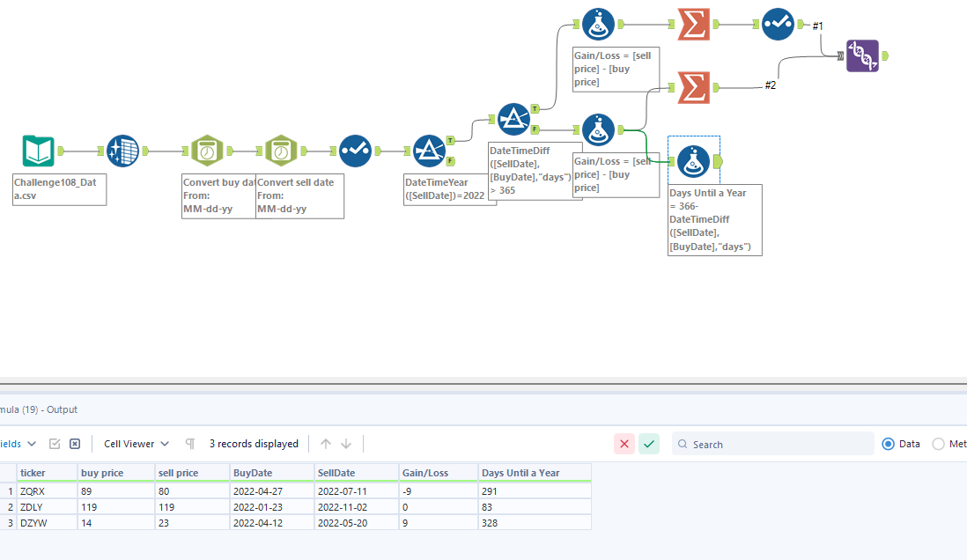Select the lower Gain/Loss Formula tool
Image resolution: width=967 pixels, height=560 pixels.
coord(598,129)
